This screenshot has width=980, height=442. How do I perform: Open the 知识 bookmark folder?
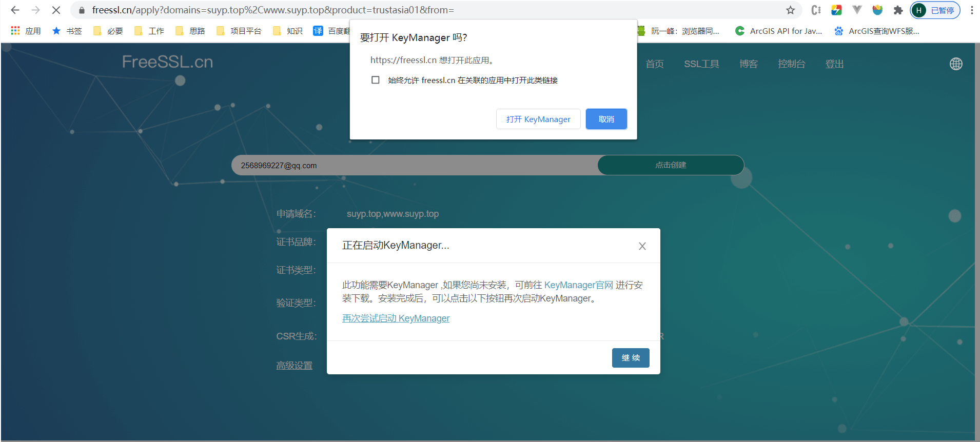pos(288,31)
